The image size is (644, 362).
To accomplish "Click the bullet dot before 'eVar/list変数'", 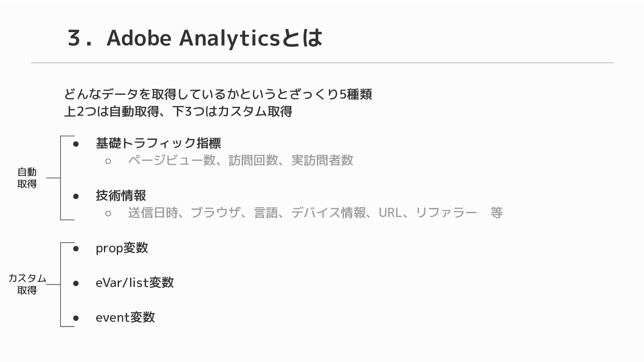I will (76, 283).
